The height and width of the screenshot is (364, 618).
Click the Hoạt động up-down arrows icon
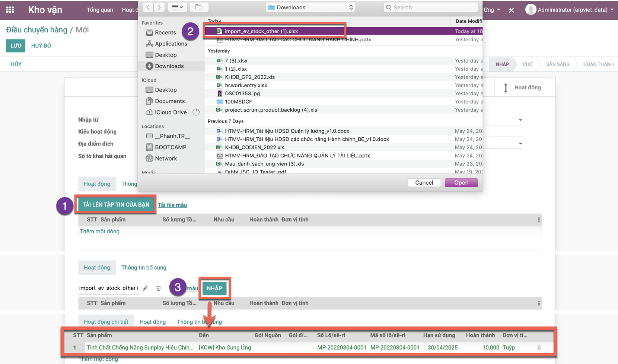click(506, 88)
